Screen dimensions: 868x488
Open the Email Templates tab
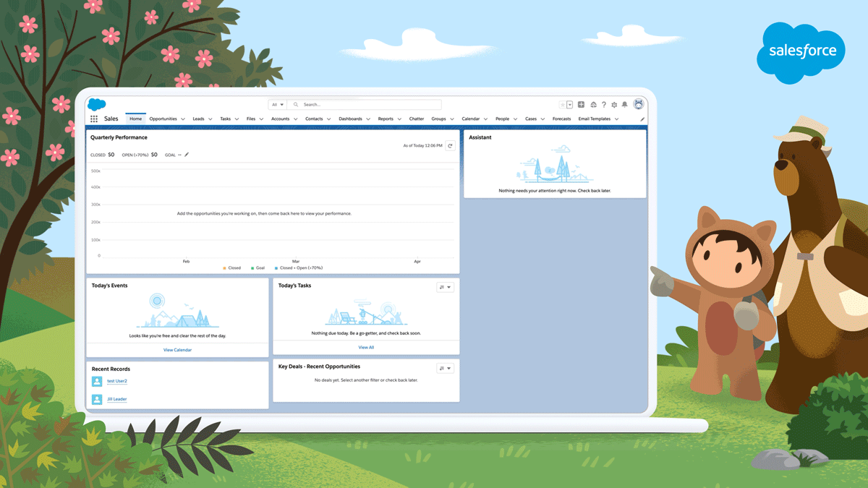click(594, 119)
